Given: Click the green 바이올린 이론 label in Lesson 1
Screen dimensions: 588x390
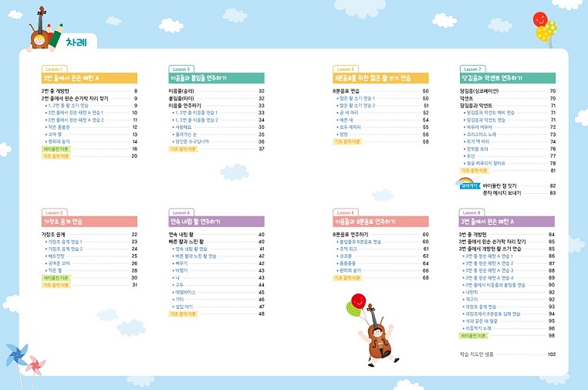Looking at the screenshot, I should (x=56, y=148).
